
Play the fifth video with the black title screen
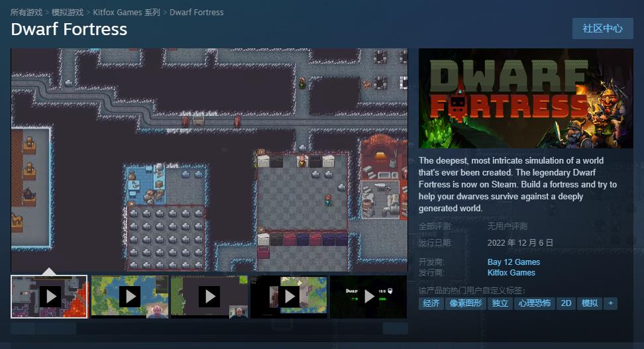pyautogui.click(x=368, y=296)
